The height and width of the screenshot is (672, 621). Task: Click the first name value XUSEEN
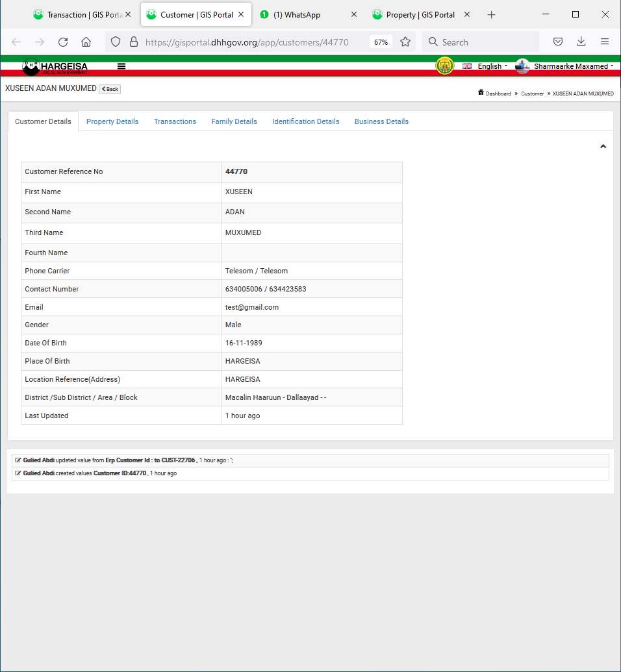239,192
